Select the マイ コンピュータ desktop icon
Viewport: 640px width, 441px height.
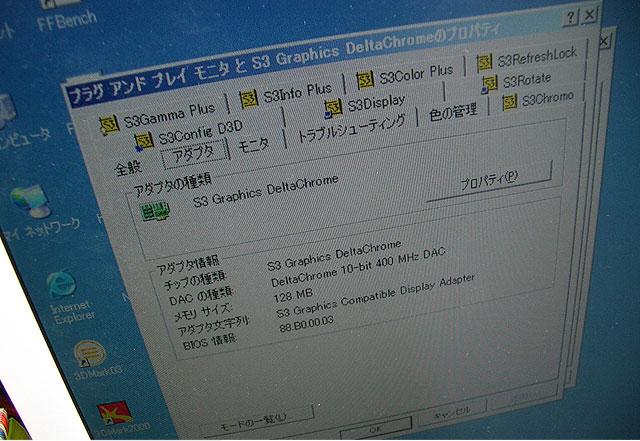pyautogui.click(x=20, y=122)
